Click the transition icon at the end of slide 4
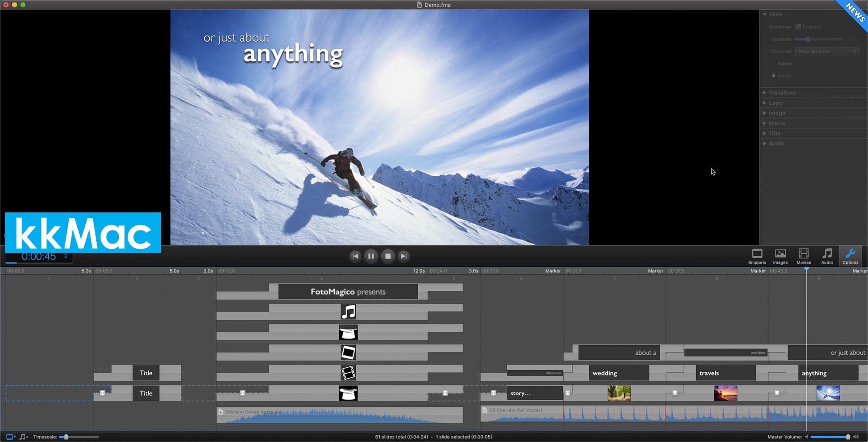The width and height of the screenshot is (868, 442). tap(445, 393)
